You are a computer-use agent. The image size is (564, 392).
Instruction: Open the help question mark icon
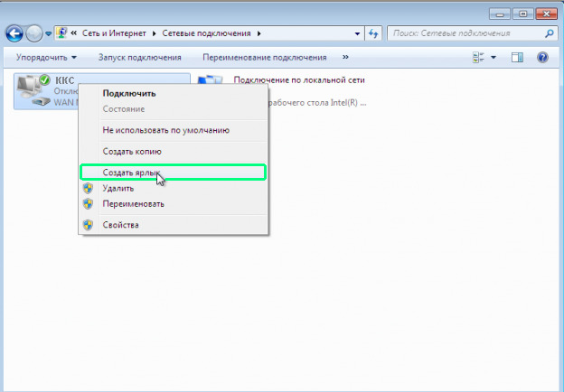click(542, 57)
